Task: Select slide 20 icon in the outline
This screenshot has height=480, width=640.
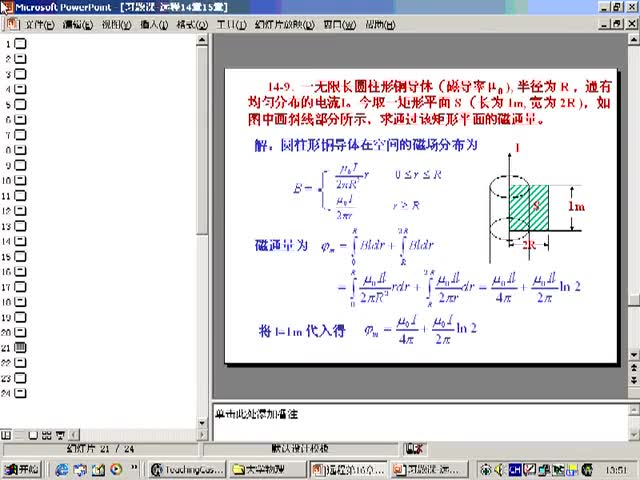Action: click(20, 332)
